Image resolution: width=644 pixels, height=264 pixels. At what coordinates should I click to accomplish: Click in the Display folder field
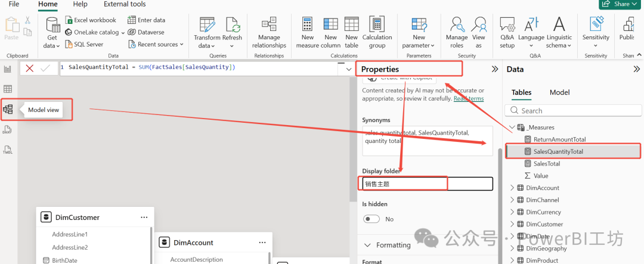pyautogui.click(x=428, y=184)
